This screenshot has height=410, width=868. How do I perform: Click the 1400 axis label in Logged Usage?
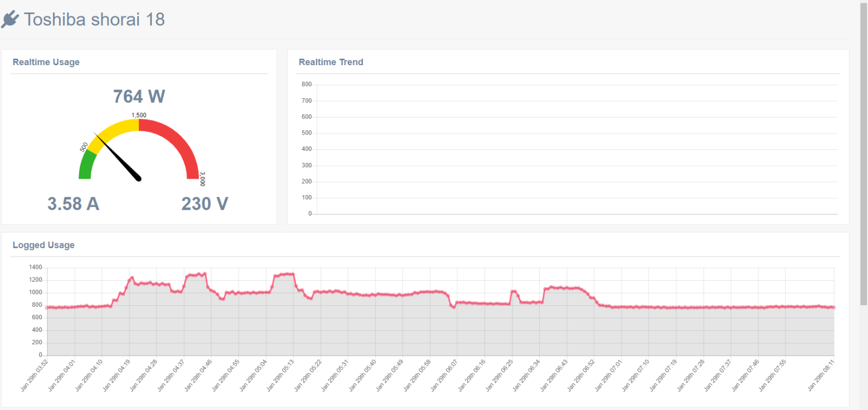35,267
